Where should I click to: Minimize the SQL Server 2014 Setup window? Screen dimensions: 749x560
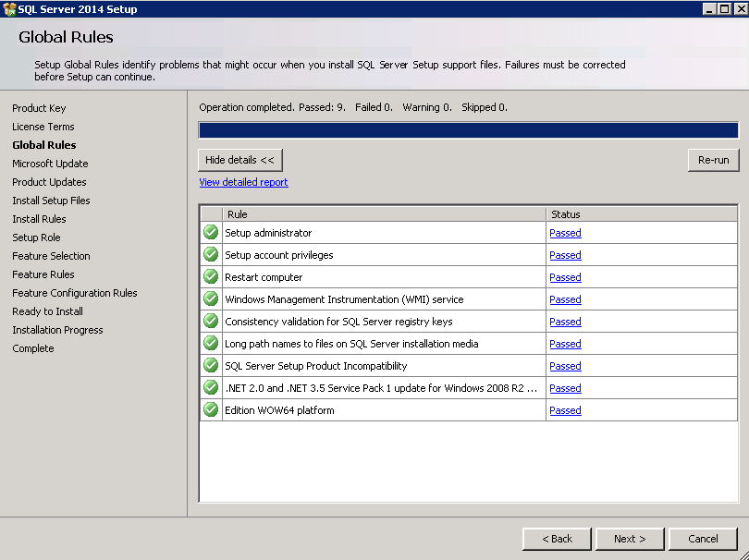[710, 8]
